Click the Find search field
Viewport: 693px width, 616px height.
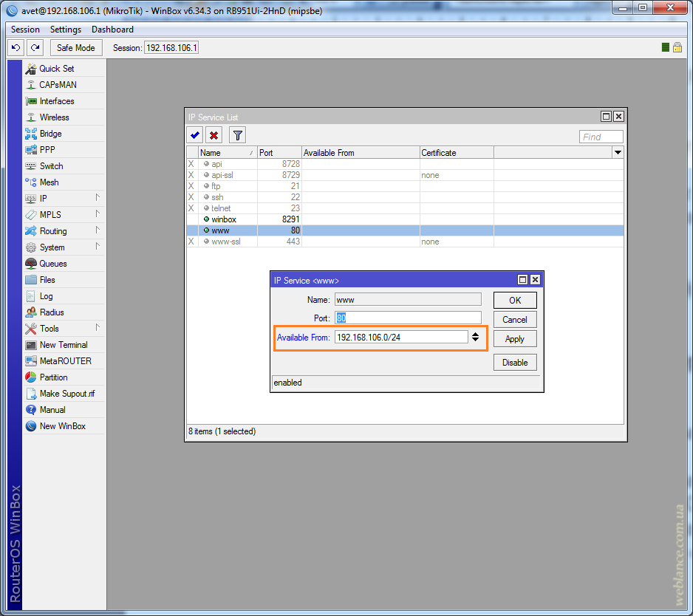click(x=601, y=137)
